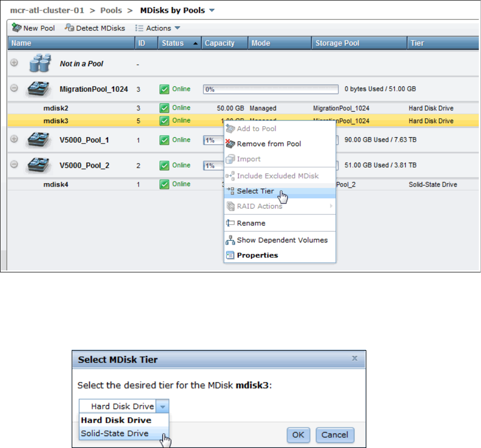Open the tier combo box arrow
The height and width of the screenshot is (448, 481).
(163, 406)
